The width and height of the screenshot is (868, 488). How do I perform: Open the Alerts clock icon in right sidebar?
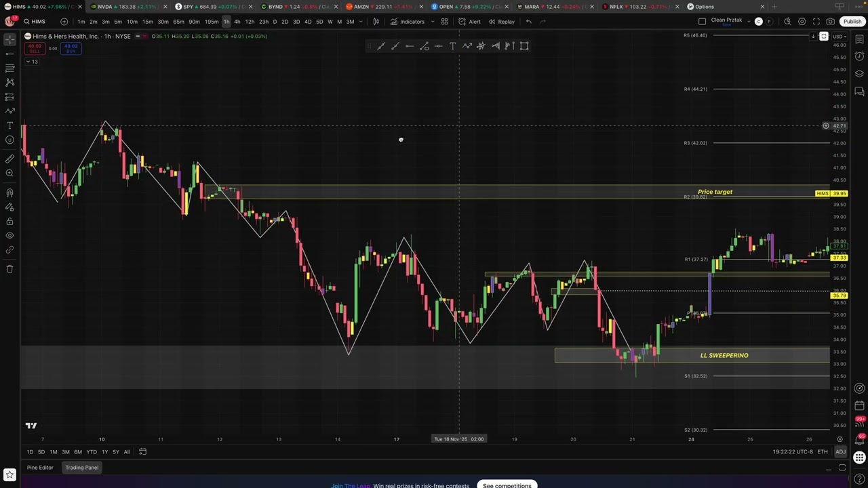[859, 56]
